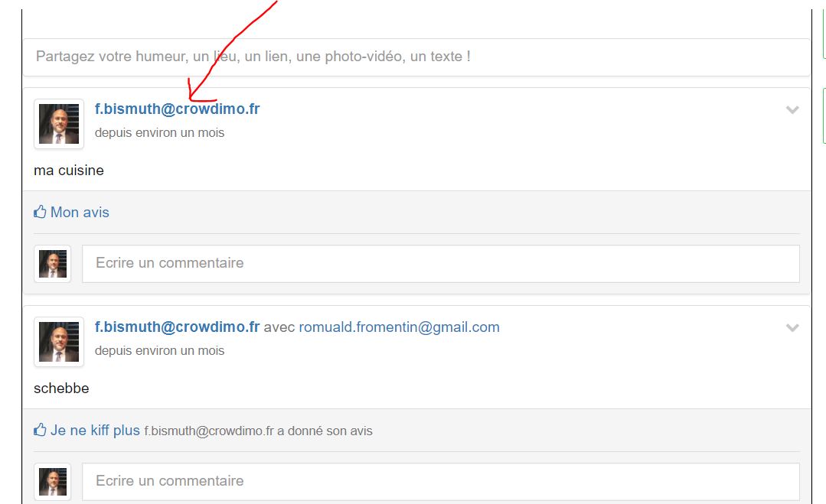Screen dimensions: 826x504
Task: Click small avatar beside first comment field
Action: [x=53, y=264]
